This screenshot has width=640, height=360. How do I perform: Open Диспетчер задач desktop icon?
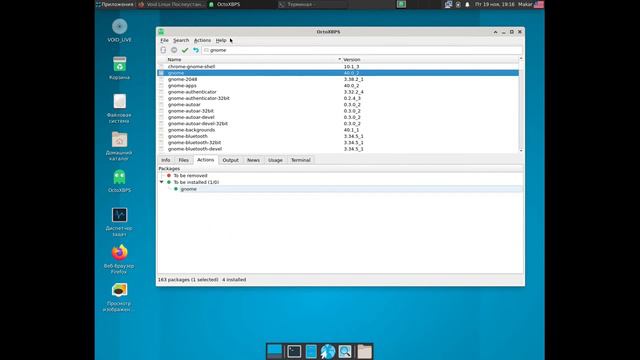120,222
